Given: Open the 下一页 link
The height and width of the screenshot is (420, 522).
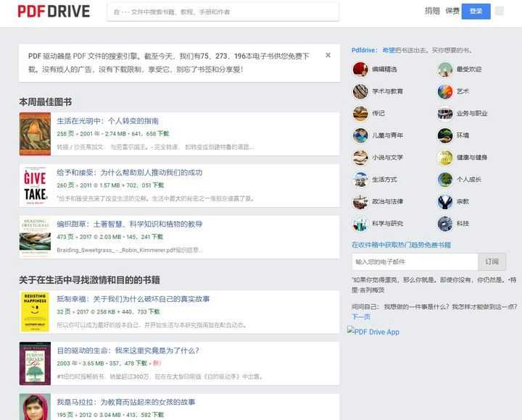Looking at the screenshot, I should pyautogui.click(x=361, y=316).
